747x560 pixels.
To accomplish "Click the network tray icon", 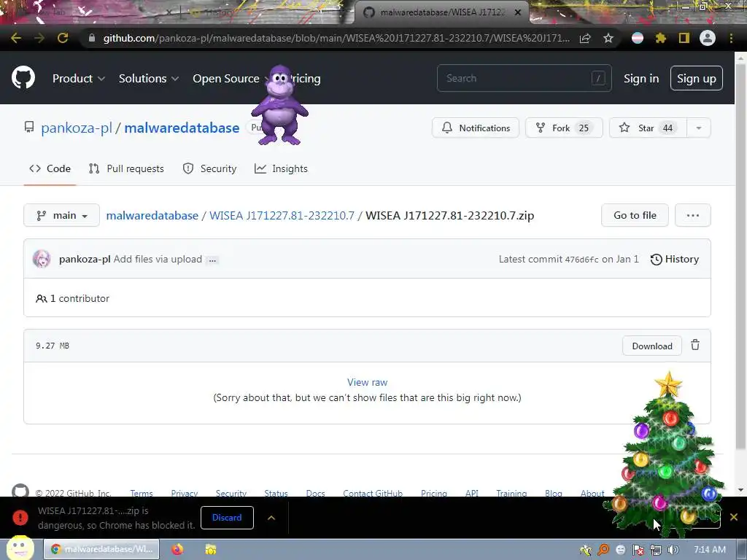I will pyautogui.click(x=656, y=550).
